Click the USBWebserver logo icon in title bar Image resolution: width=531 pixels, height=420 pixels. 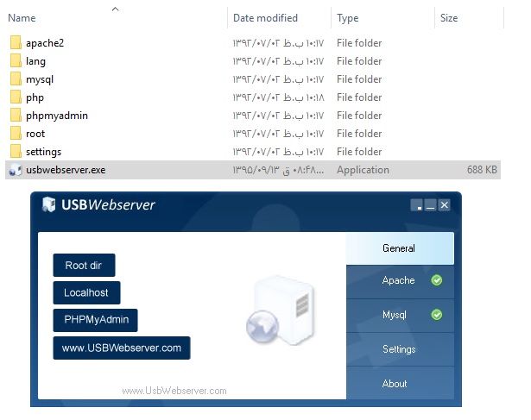(49, 205)
